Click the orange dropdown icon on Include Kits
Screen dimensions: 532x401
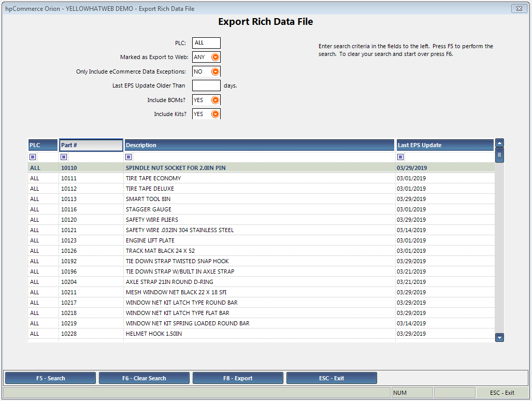coord(215,113)
